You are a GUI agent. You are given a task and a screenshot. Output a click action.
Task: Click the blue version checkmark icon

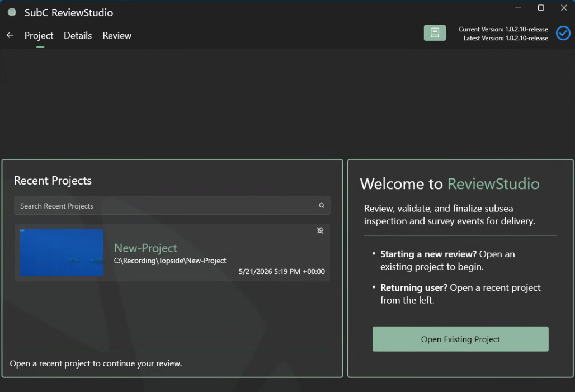tap(563, 33)
